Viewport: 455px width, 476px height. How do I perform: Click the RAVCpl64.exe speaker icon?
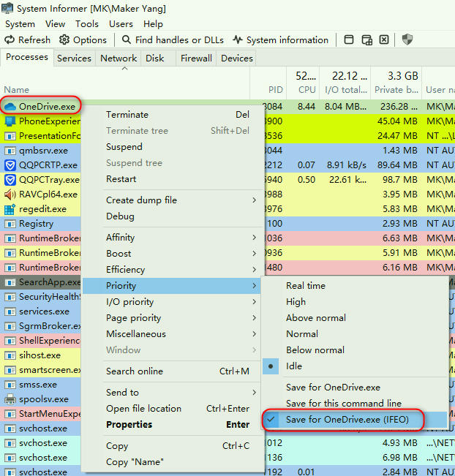click(x=10, y=194)
